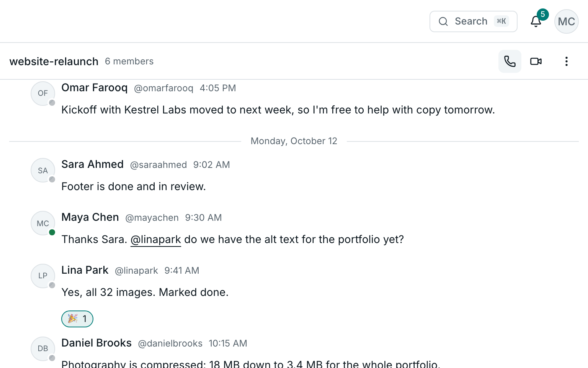Image resolution: width=588 pixels, height=368 pixels.
Task: Click the 9:30 AM timestamp
Action: click(x=204, y=218)
